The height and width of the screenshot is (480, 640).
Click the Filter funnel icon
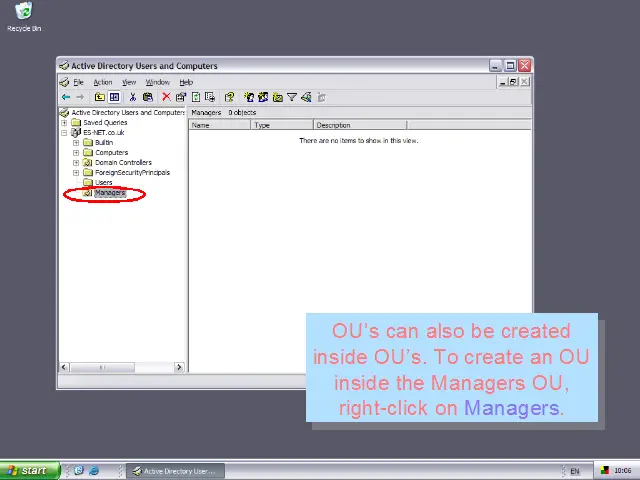[x=292, y=97]
